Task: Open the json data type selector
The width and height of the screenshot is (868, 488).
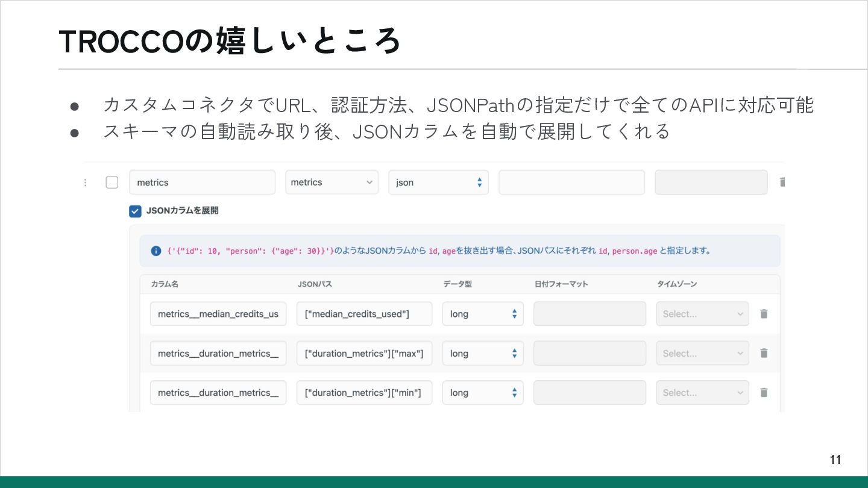Action: click(x=438, y=182)
